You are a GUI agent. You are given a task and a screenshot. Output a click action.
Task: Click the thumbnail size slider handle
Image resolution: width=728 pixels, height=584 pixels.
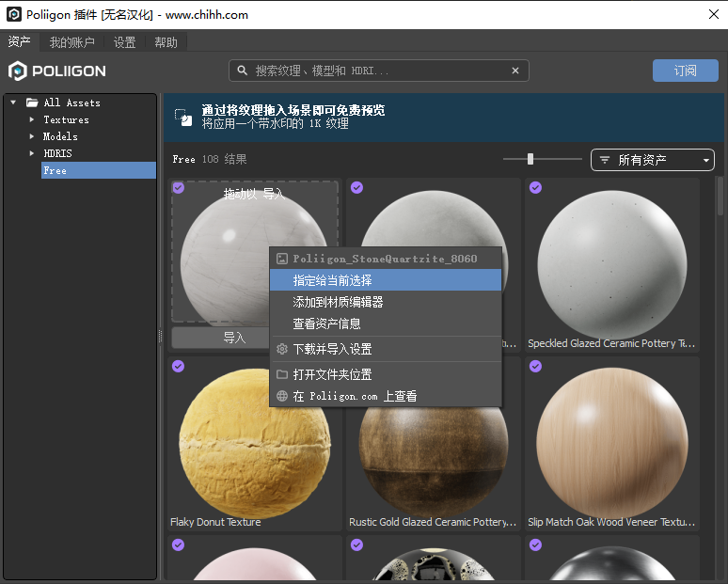[x=530, y=159]
